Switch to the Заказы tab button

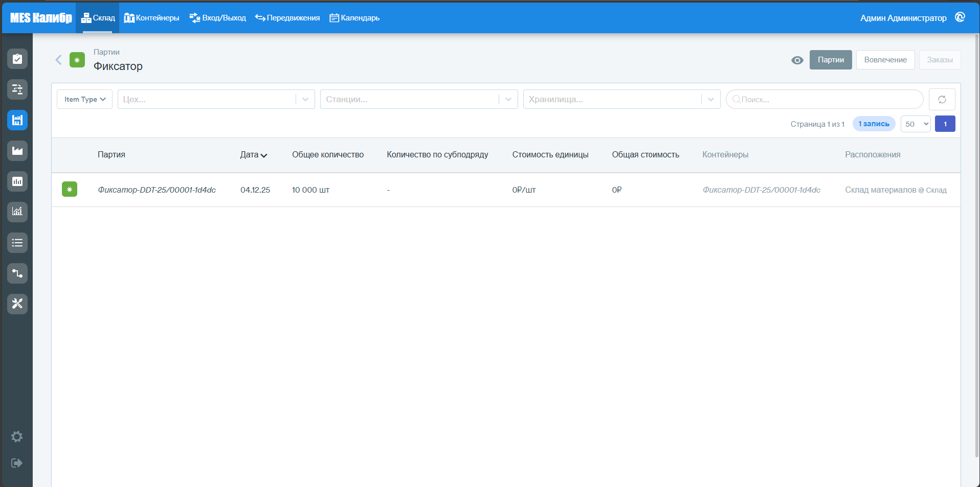pos(940,60)
